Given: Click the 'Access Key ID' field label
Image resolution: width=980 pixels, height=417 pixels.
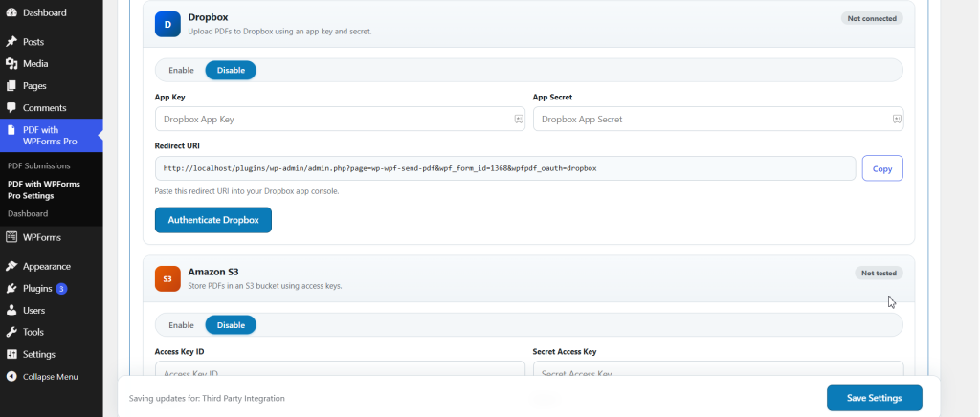Looking at the screenshot, I should coord(179,351).
